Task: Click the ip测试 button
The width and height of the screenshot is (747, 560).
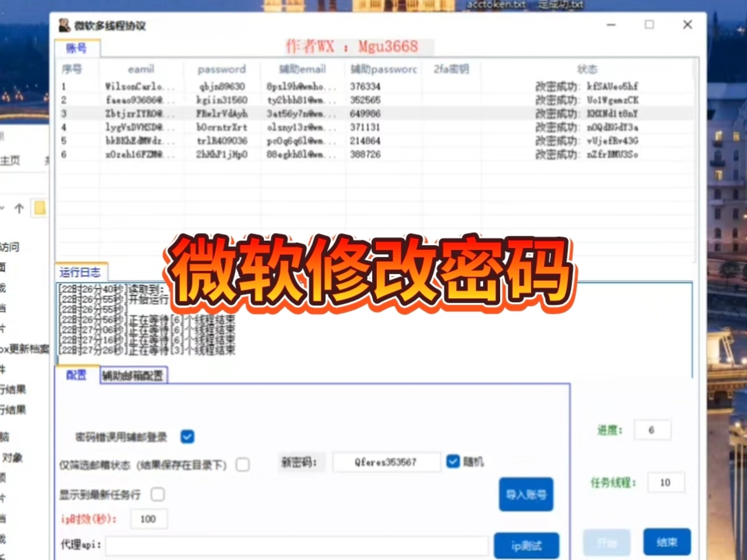Action: point(526,546)
